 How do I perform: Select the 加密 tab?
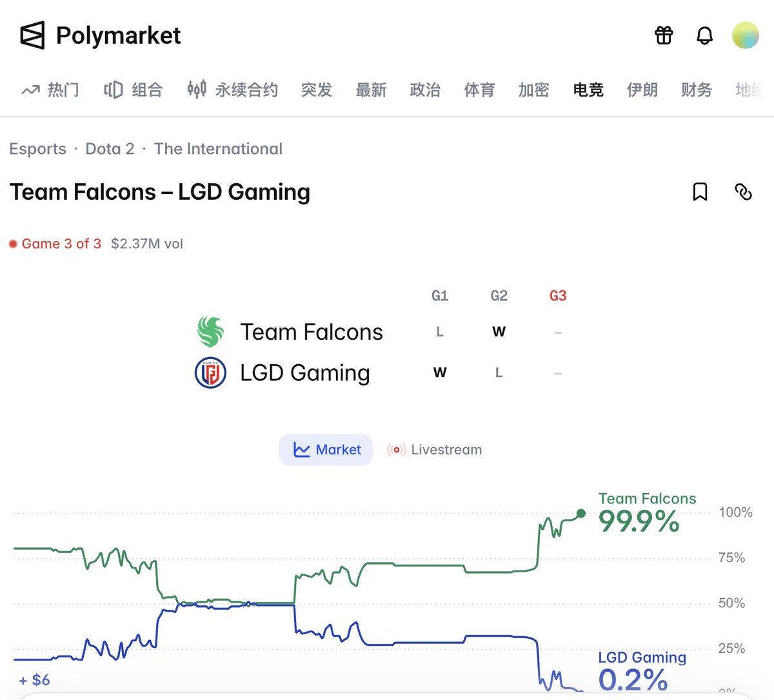533,90
